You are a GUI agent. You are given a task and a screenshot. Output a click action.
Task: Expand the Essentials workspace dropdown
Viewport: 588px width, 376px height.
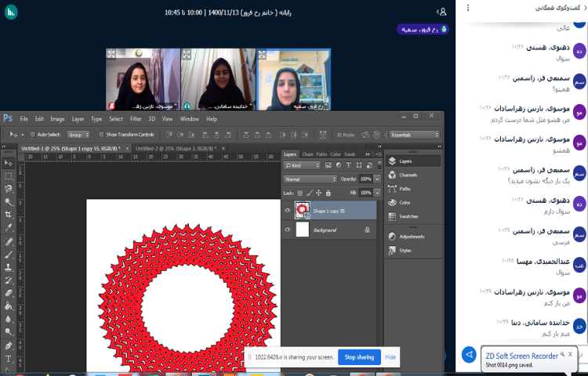coord(413,135)
